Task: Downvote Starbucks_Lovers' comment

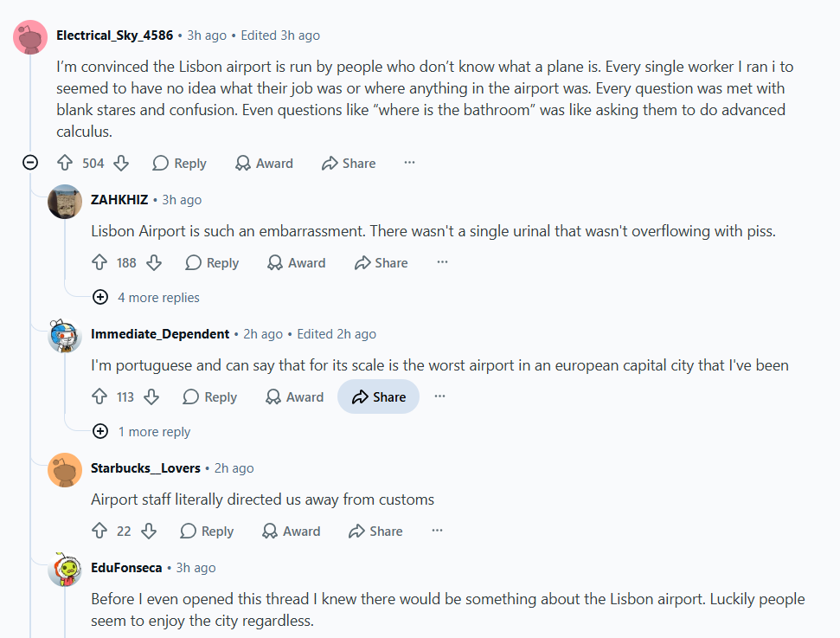Action: 149,531
